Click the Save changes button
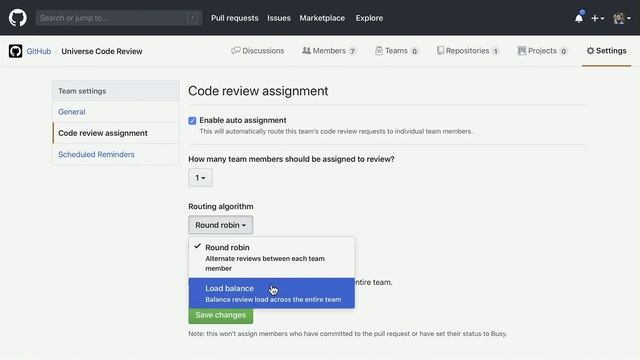 pos(220,315)
